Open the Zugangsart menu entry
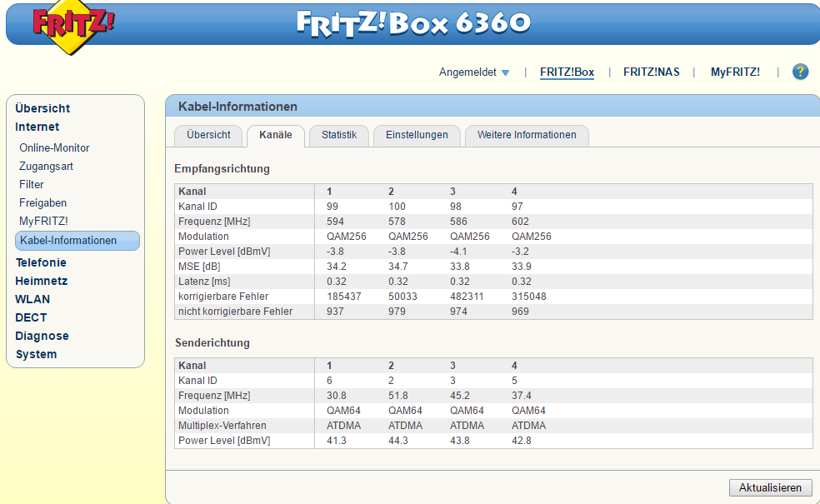The width and height of the screenshot is (820, 504). (46, 166)
